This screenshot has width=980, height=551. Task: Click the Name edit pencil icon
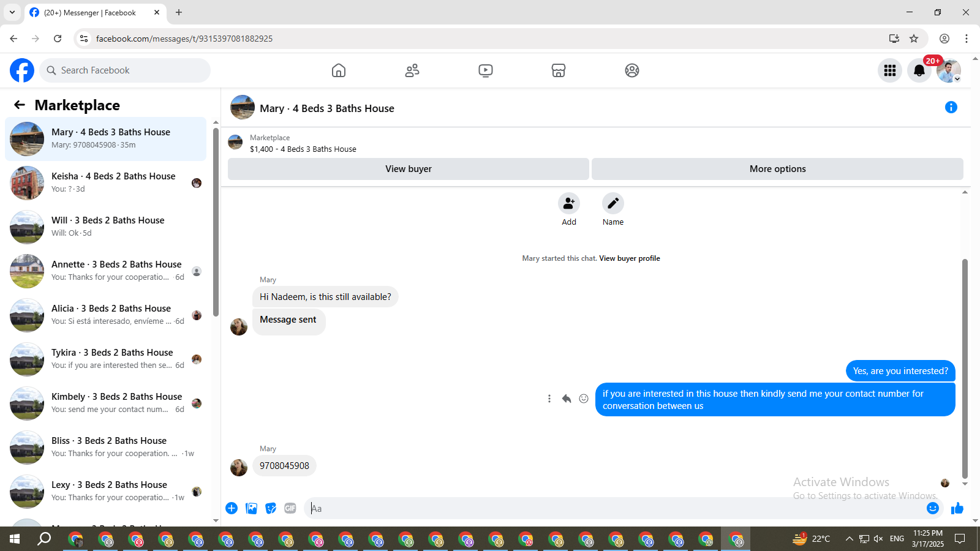click(x=613, y=203)
